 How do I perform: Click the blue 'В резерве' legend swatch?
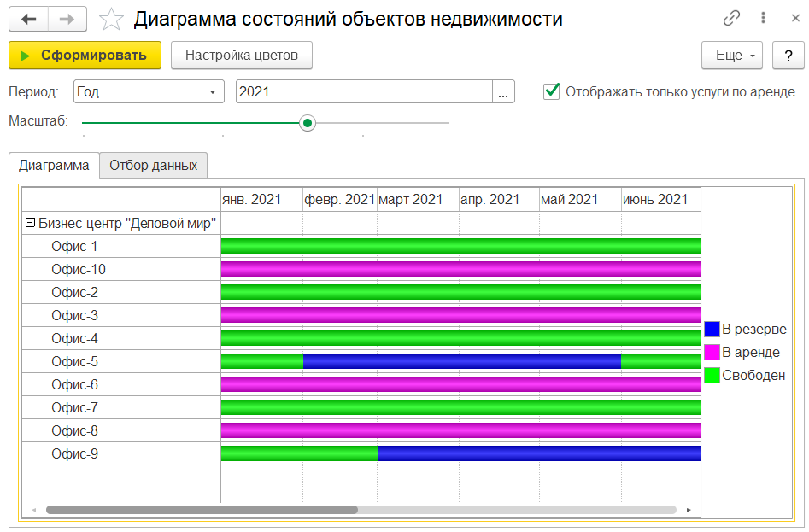(x=712, y=330)
